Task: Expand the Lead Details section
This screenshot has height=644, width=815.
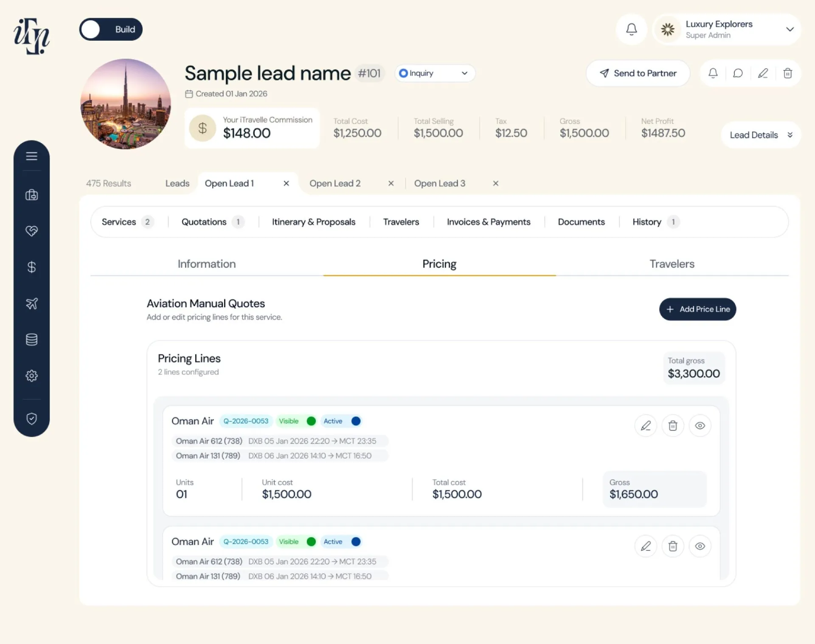Action: [x=761, y=135]
